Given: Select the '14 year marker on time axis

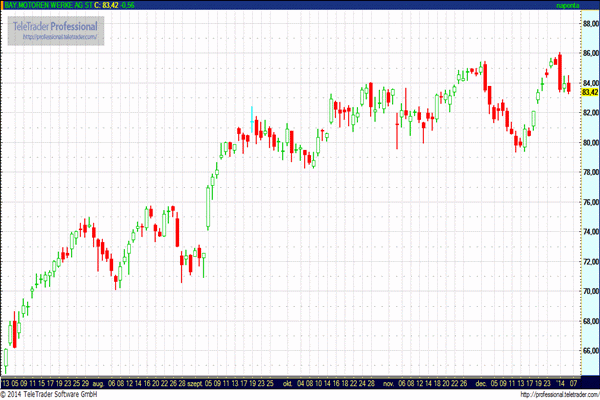Looking at the screenshot, I should tap(560, 384).
